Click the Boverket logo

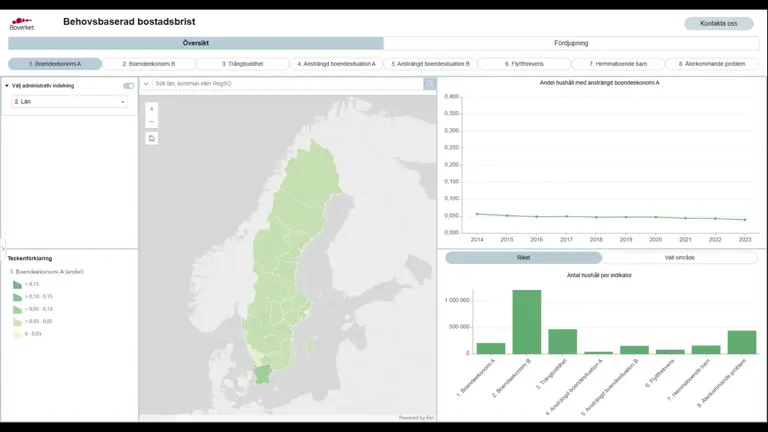(21, 23)
